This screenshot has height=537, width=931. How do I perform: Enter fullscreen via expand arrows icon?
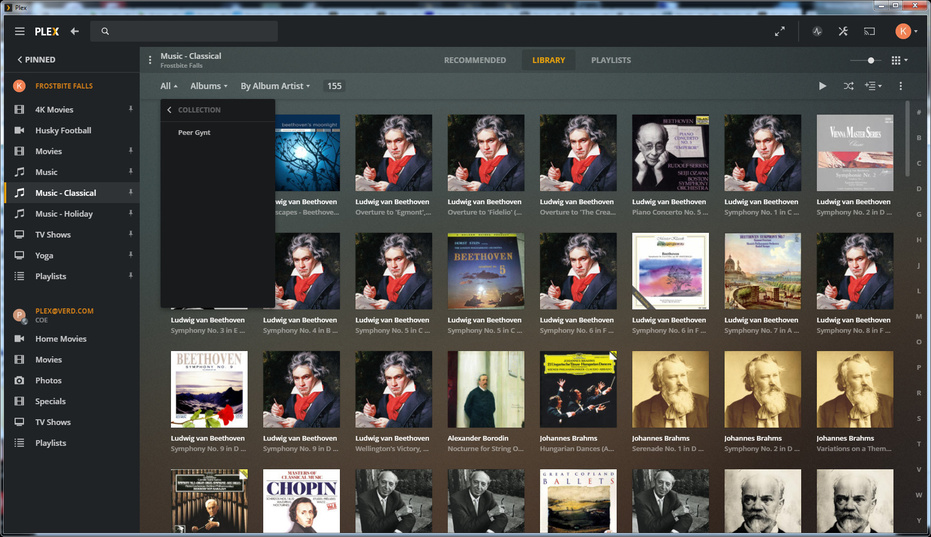point(780,31)
